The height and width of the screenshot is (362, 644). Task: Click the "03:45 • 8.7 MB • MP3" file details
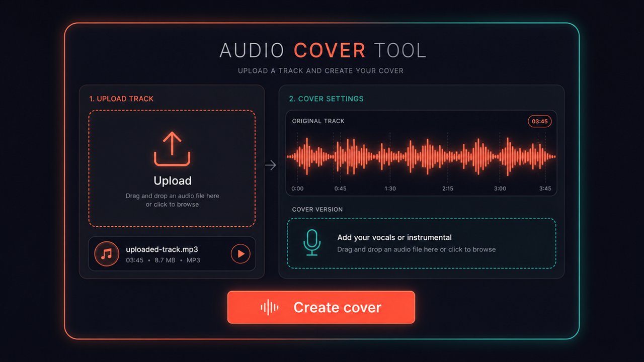[163, 260]
